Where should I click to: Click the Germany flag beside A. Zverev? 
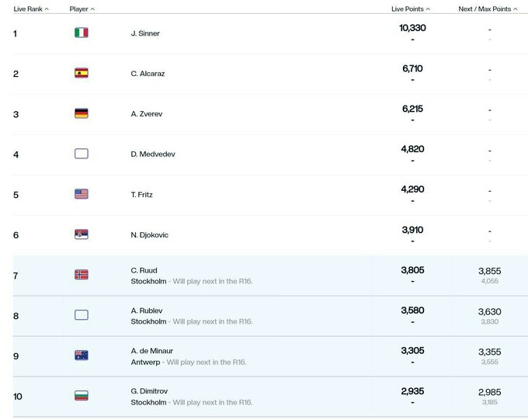coord(81,113)
